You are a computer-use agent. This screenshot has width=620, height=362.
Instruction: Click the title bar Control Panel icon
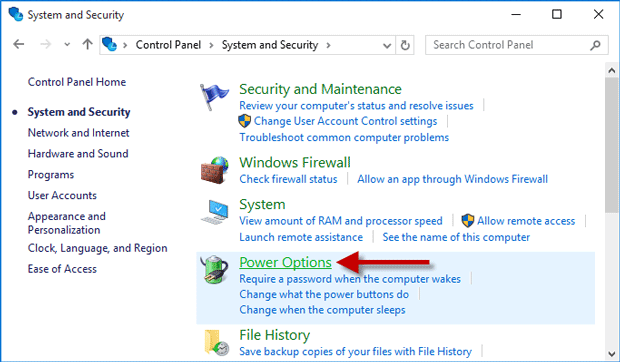pyautogui.click(x=16, y=14)
